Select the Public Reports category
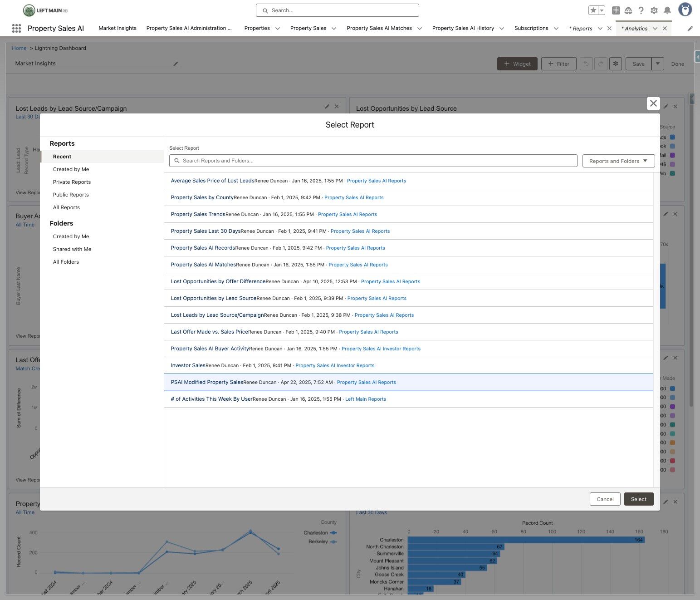700x600 pixels. point(71,195)
